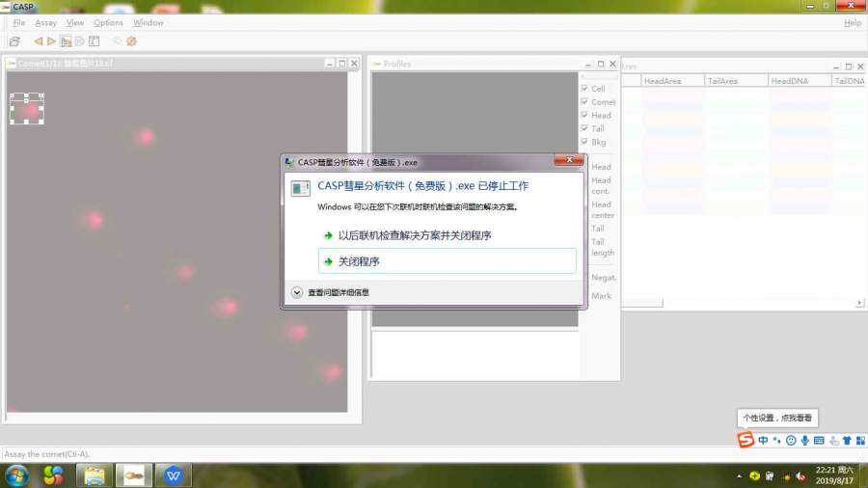Open Sogou toolbox grid icon

tap(860, 441)
